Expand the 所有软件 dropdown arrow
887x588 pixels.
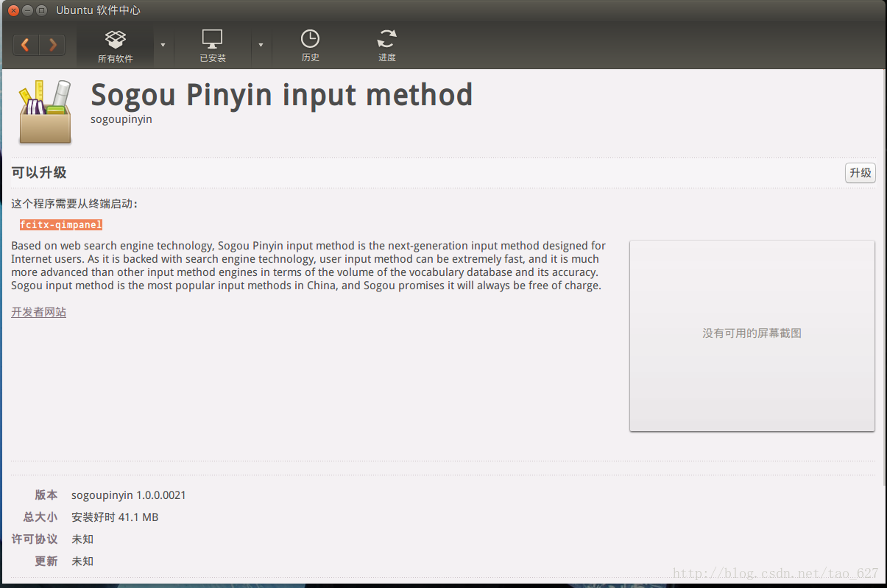tap(163, 45)
